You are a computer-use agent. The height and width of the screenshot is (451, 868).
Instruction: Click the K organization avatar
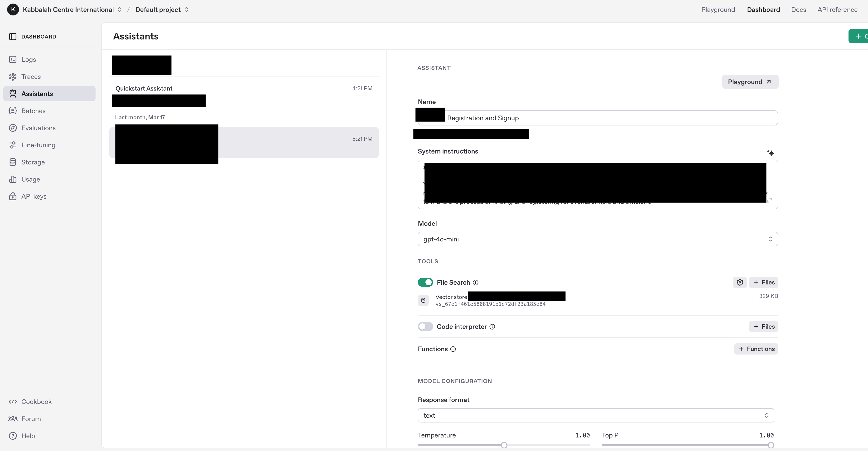(x=13, y=10)
